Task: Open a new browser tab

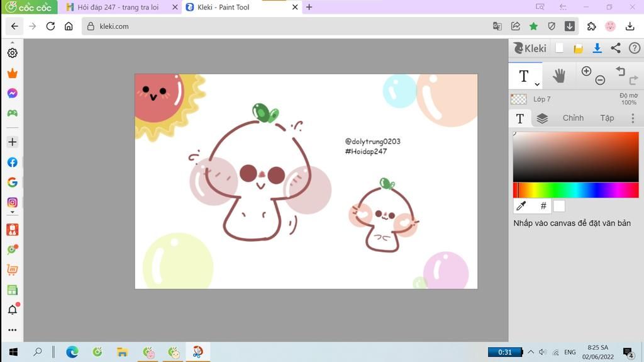Action: pyautogui.click(x=309, y=7)
